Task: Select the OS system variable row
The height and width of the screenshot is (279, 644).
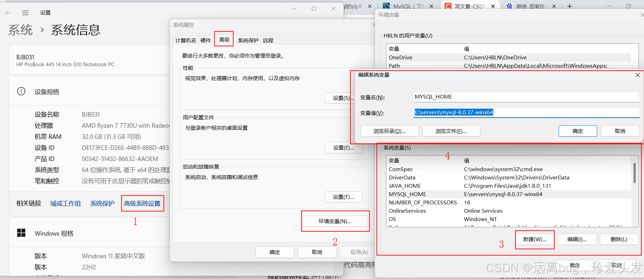Action: tap(508, 219)
